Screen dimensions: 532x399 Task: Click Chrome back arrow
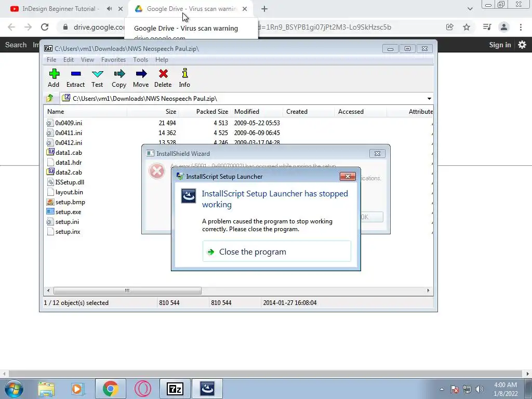[11, 27]
